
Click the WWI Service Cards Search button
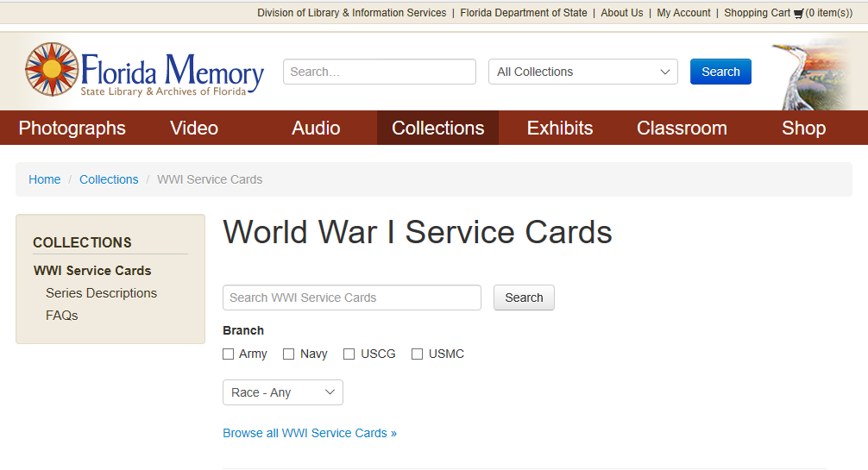coord(524,298)
